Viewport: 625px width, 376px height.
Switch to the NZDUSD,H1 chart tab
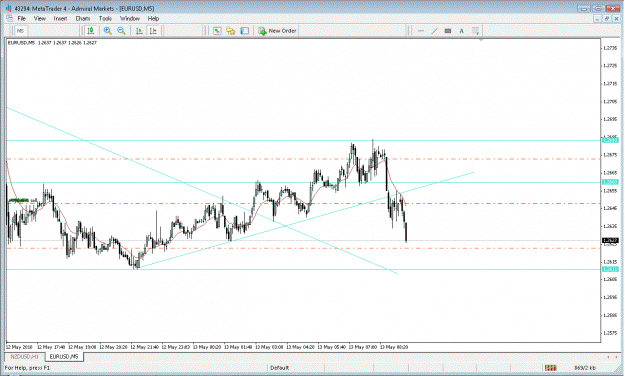25,356
